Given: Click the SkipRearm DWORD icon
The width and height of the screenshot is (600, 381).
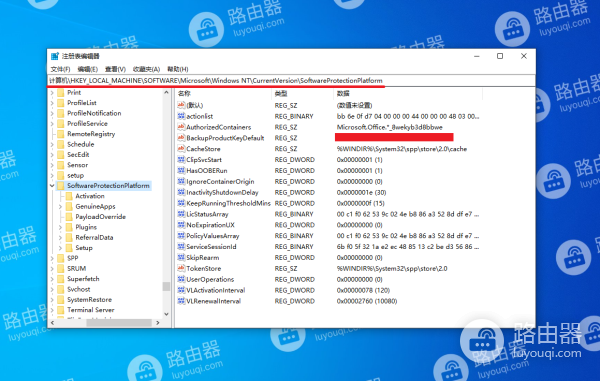Looking at the screenshot, I should click(x=181, y=257).
